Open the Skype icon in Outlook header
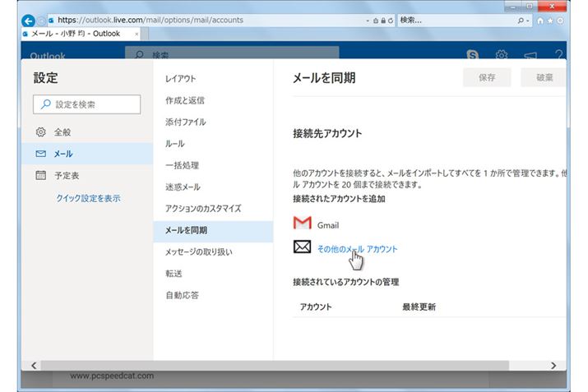Viewport: 588px width, 392px height. tap(473, 55)
